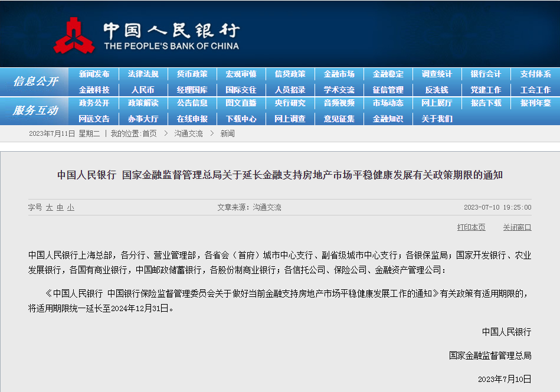The height and width of the screenshot is (392, 560).
Task: Go to 音频视频 page
Action: tap(339, 103)
